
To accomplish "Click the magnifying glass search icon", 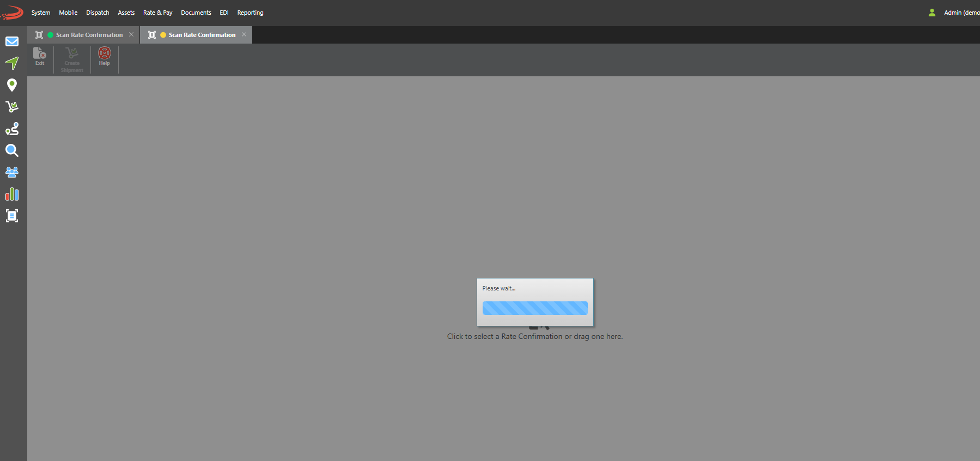I will 12,150.
